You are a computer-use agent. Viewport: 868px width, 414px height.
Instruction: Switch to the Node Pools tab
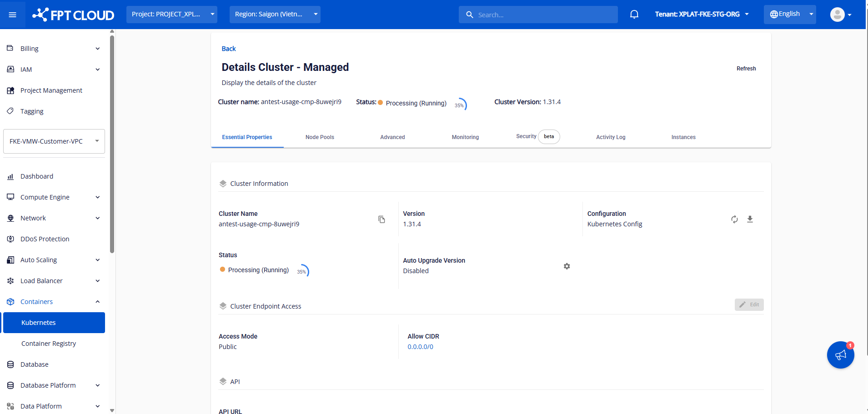click(320, 137)
